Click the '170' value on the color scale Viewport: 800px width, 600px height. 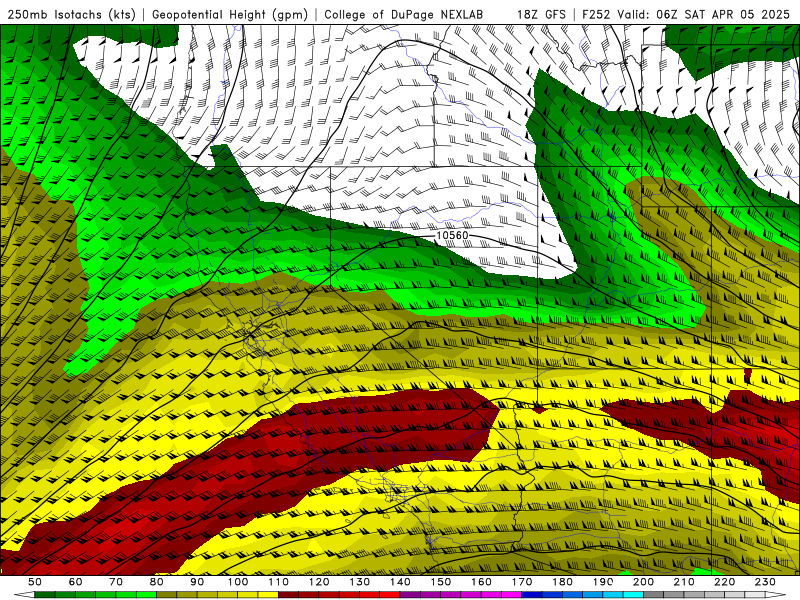(x=521, y=582)
